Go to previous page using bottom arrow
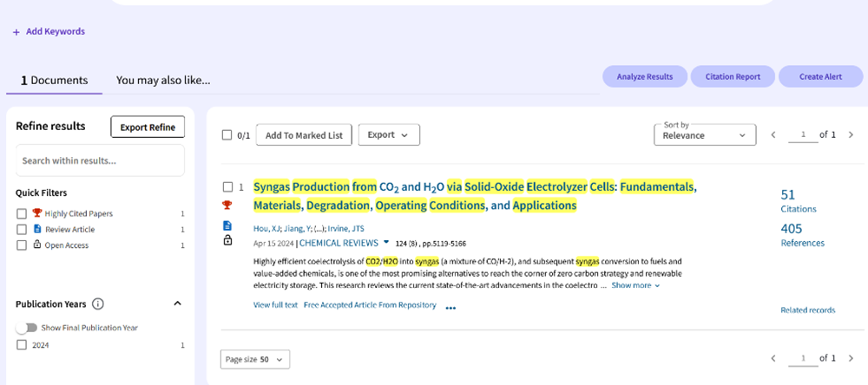 tap(774, 358)
